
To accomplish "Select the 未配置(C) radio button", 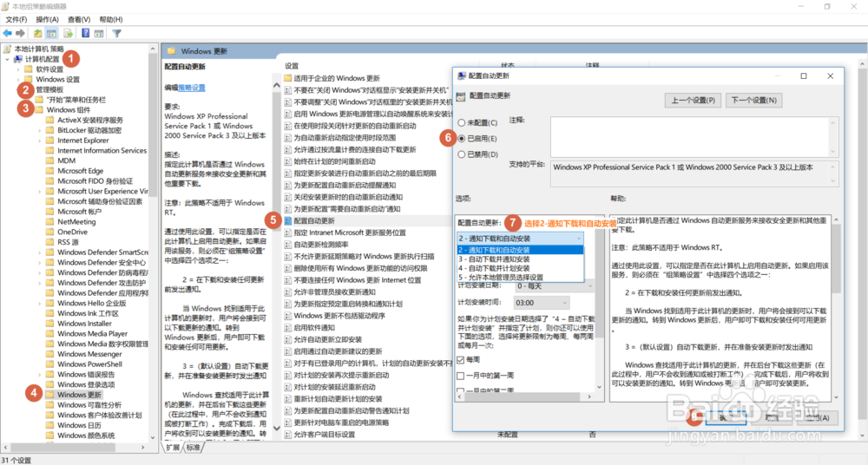I will 461,123.
